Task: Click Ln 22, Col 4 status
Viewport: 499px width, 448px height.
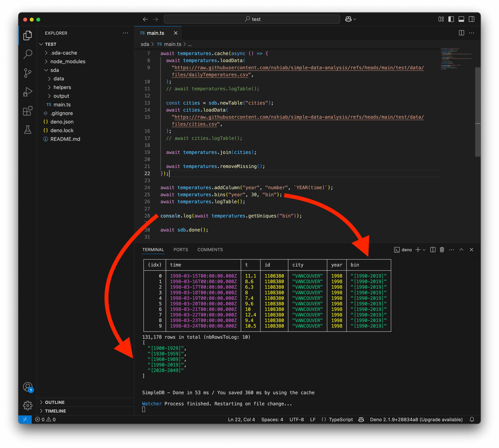Action: coord(241,419)
